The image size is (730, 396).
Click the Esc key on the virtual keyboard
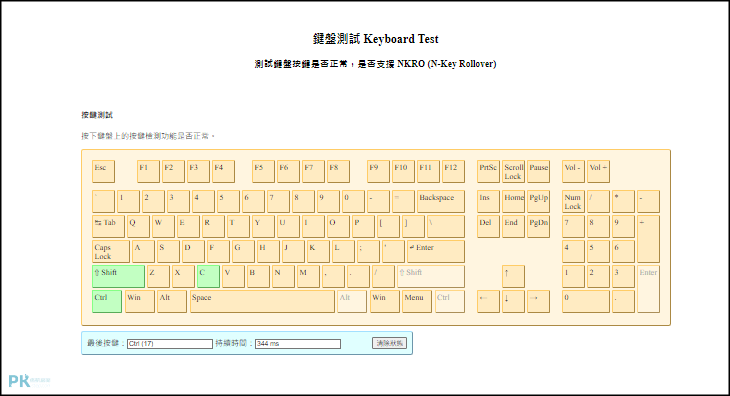point(103,171)
